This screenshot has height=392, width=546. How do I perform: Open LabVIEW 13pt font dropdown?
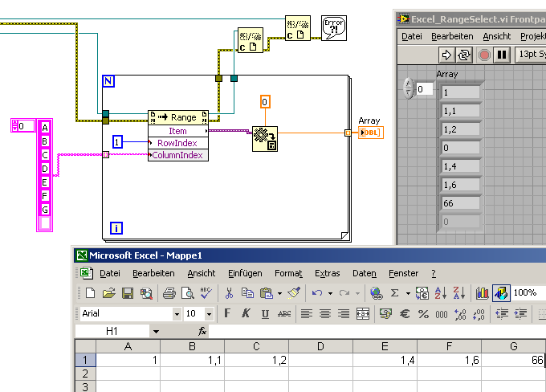coord(530,55)
